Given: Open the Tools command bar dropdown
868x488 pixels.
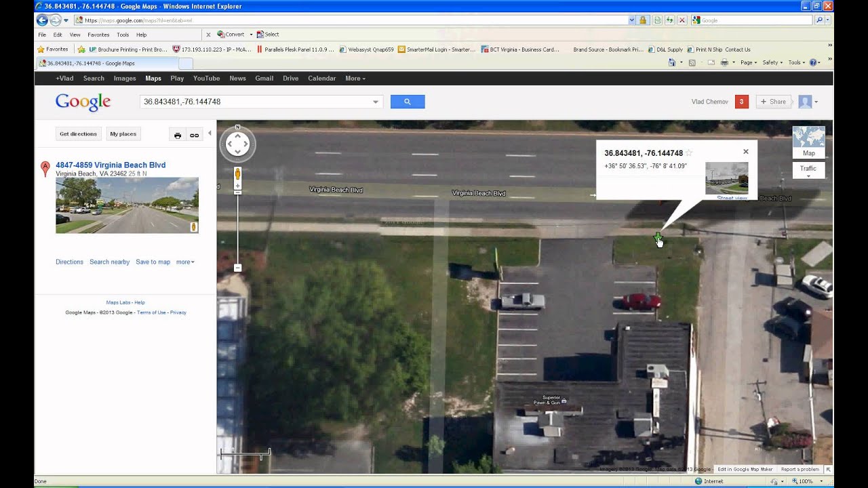Looking at the screenshot, I should pos(796,62).
